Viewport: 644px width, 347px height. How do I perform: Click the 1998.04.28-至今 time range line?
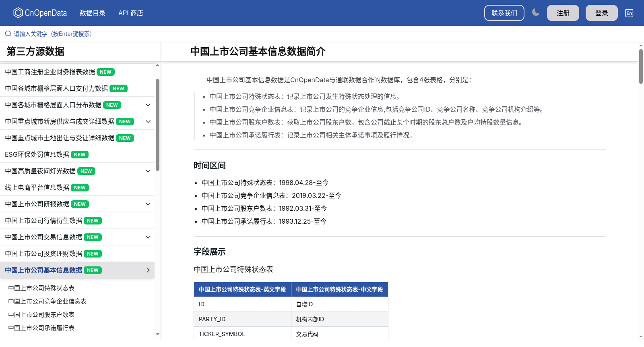pos(265,183)
